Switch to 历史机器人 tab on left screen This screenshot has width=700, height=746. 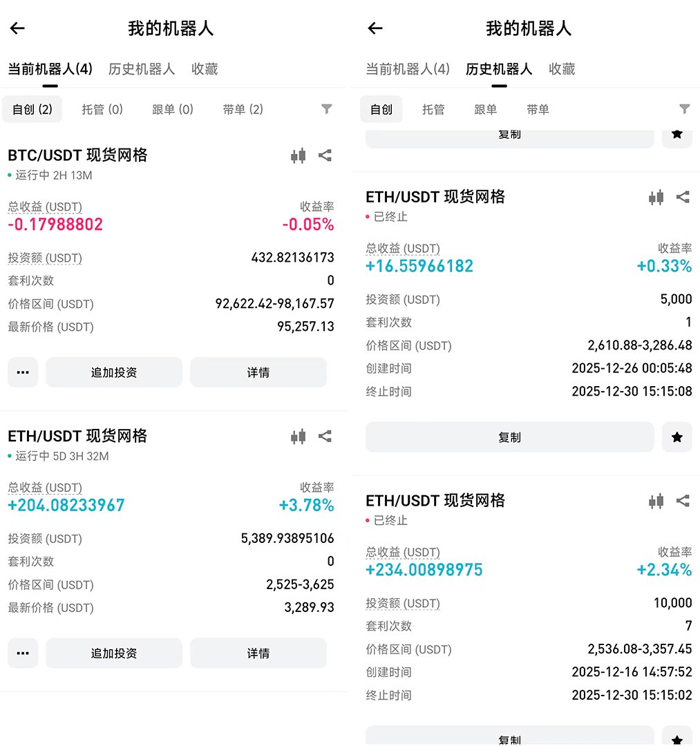click(x=142, y=69)
